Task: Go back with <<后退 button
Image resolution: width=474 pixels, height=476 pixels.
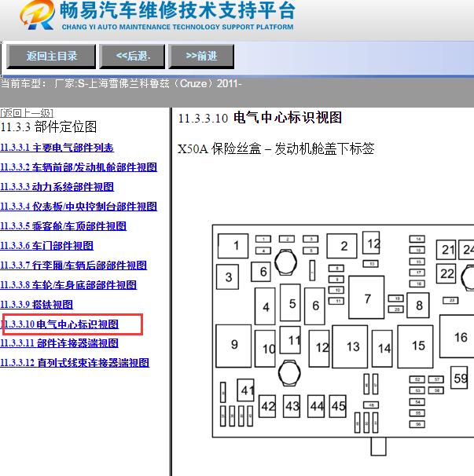Action: pos(133,56)
